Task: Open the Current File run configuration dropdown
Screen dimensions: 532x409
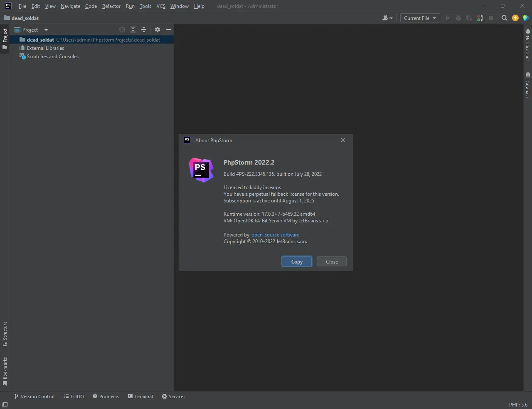Action: tap(420, 18)
